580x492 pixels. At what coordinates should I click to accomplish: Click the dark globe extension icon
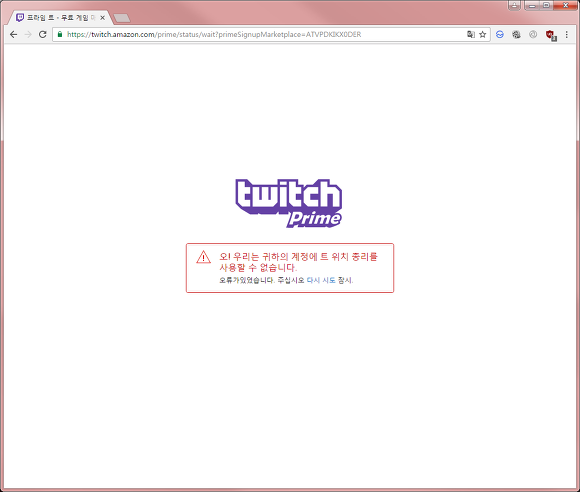point(516,34)
